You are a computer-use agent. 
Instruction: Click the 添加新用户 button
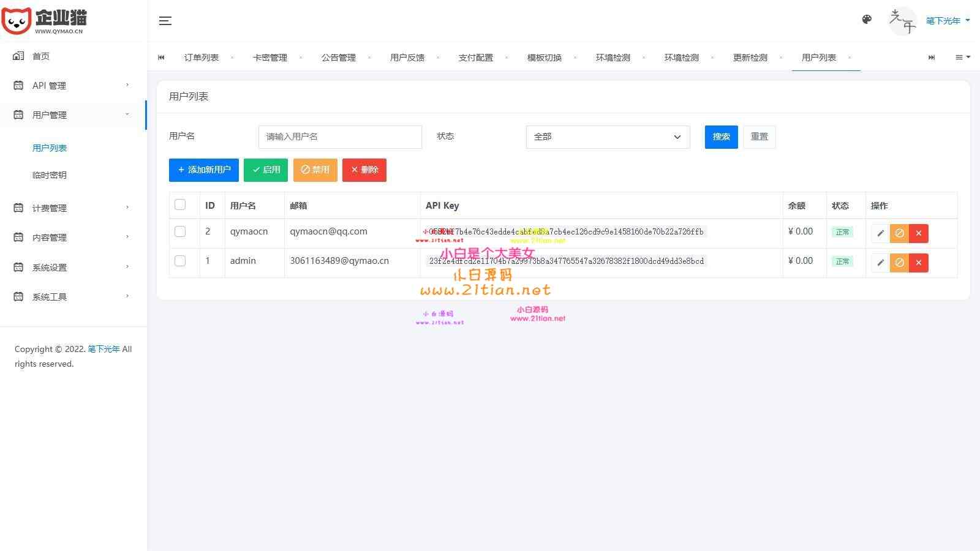[x=203, y=170]
